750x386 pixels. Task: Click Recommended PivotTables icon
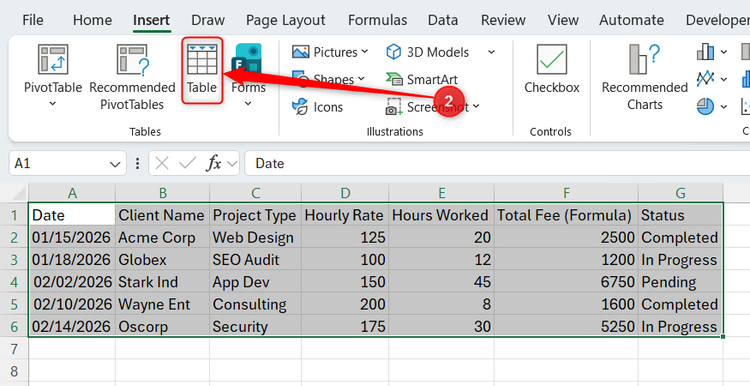[132, 60]
